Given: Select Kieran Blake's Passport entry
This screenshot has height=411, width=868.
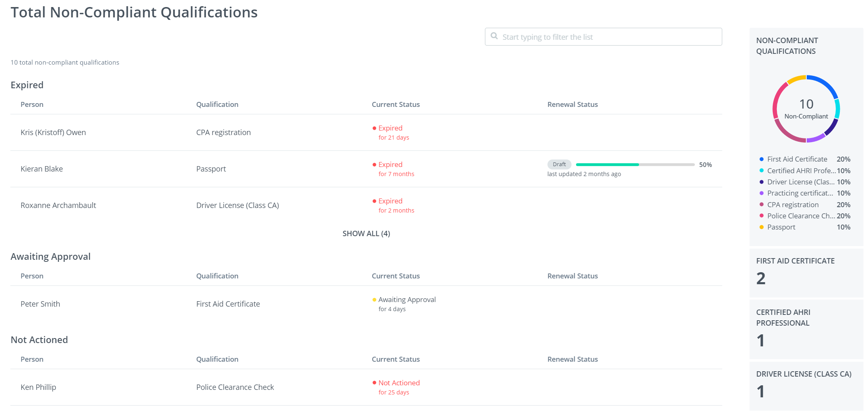Looking at the screenshot, I should (211, 169).
